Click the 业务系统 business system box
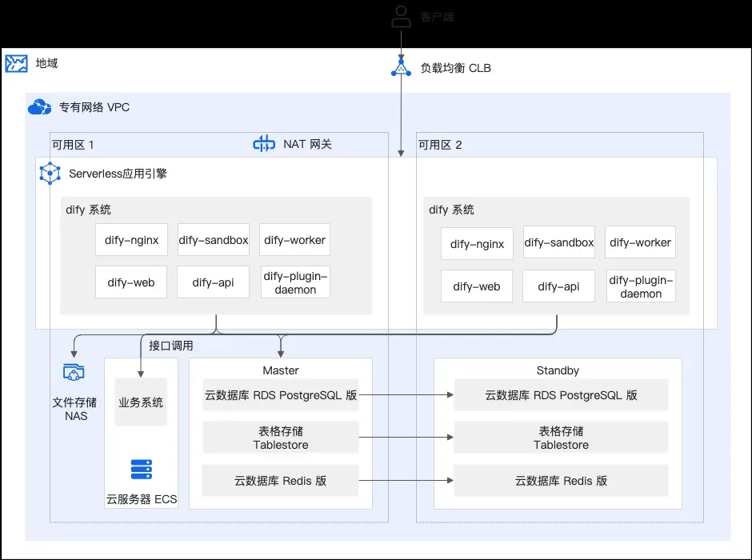The width and height of the screenshot is (752, 560). [141, 402]
